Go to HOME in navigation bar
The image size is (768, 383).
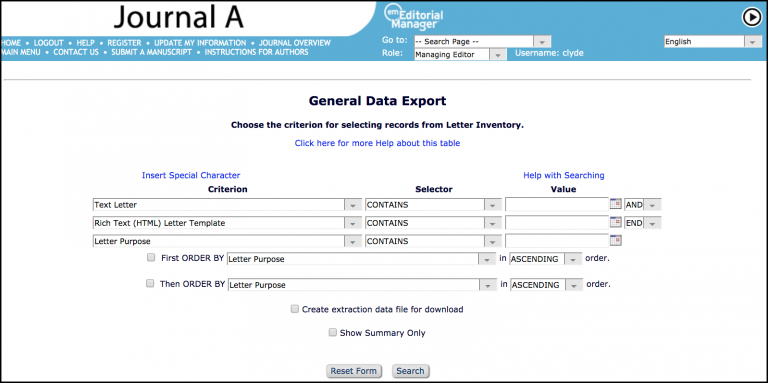click(11, 43)
